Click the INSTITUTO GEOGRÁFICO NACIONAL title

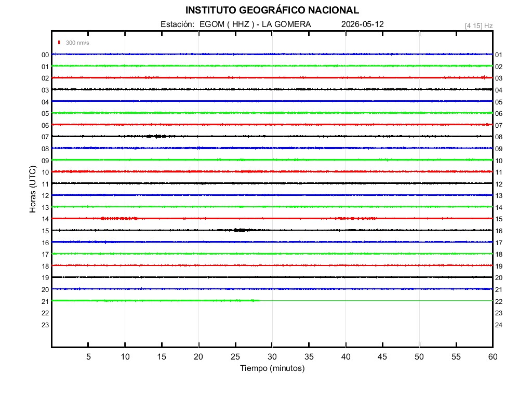click(x=272, y=10)
